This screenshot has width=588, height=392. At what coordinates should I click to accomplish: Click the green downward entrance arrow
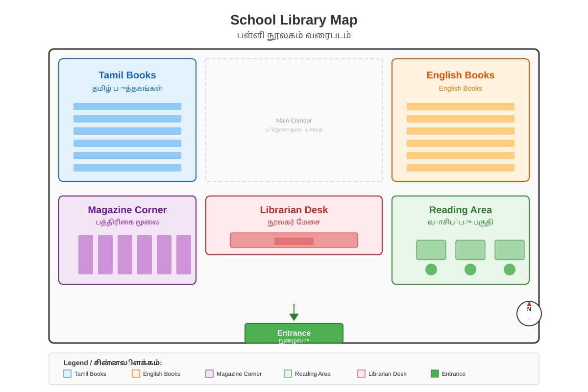294,313
